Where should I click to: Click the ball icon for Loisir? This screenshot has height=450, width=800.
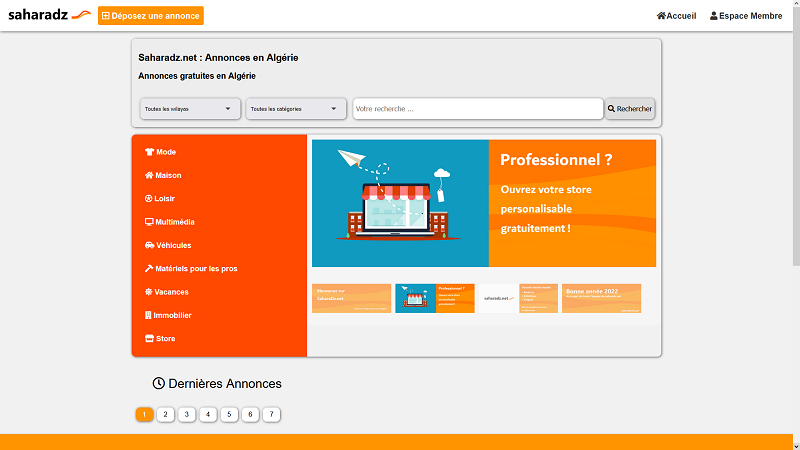pyautogui.click(x=148, y=198)
